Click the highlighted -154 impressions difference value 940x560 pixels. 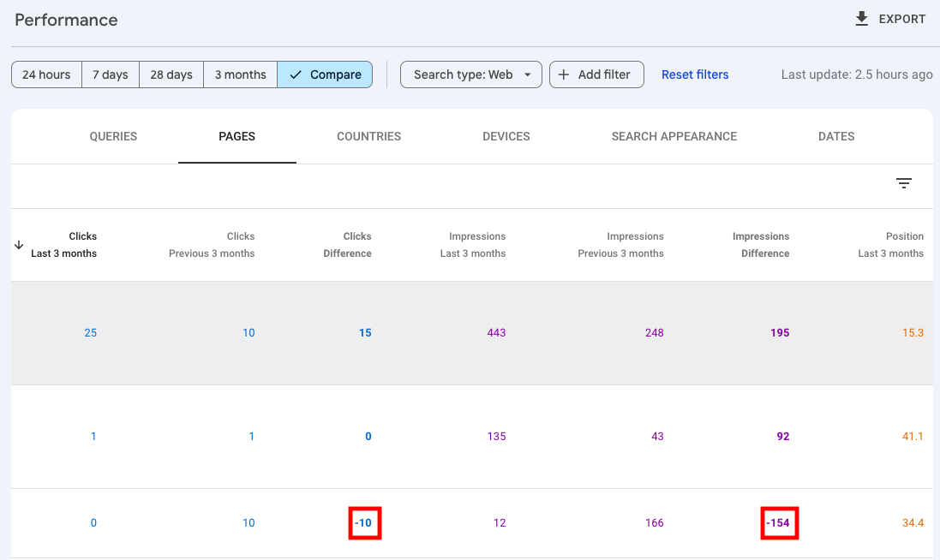[778, 523]
